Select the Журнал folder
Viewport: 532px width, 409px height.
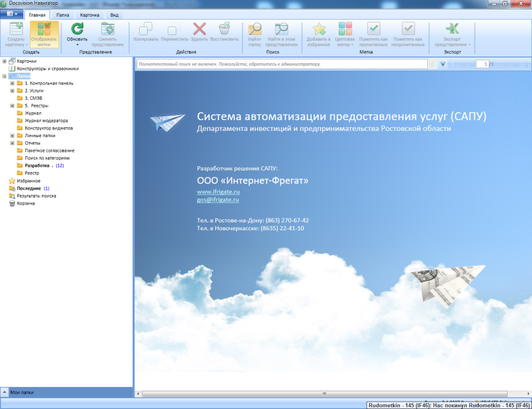point(33,113)
